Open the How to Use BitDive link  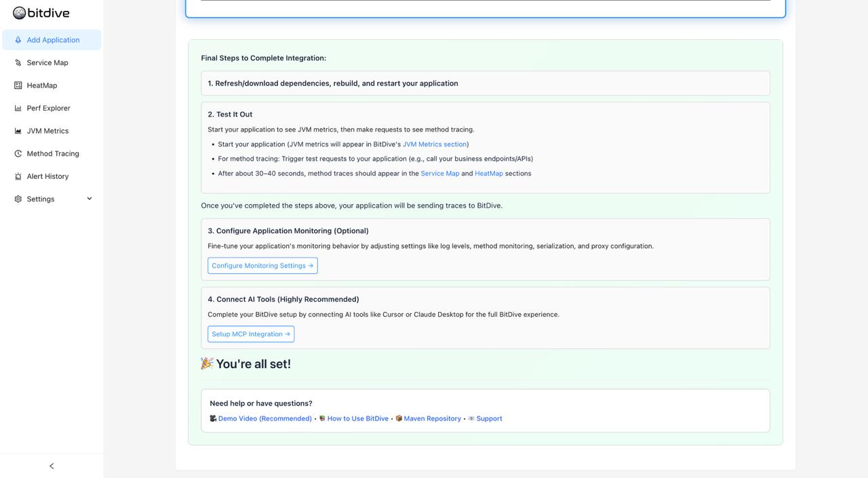point(358,419)
